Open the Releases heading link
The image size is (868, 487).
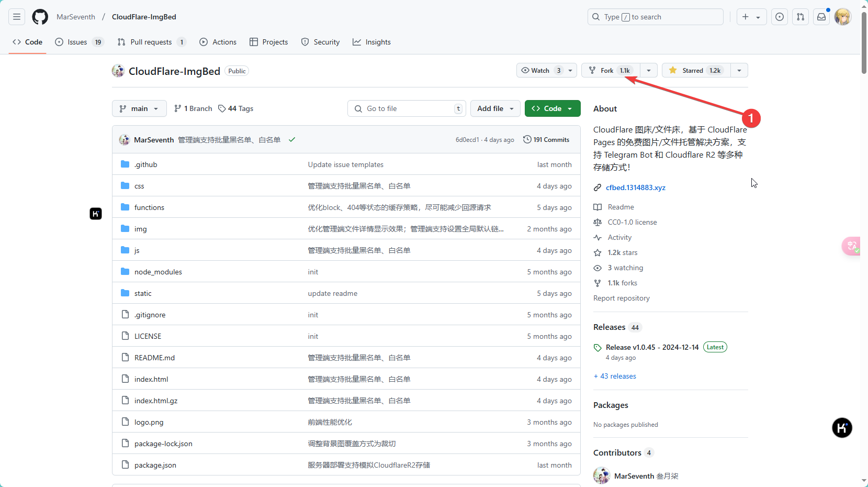[617, 327]
